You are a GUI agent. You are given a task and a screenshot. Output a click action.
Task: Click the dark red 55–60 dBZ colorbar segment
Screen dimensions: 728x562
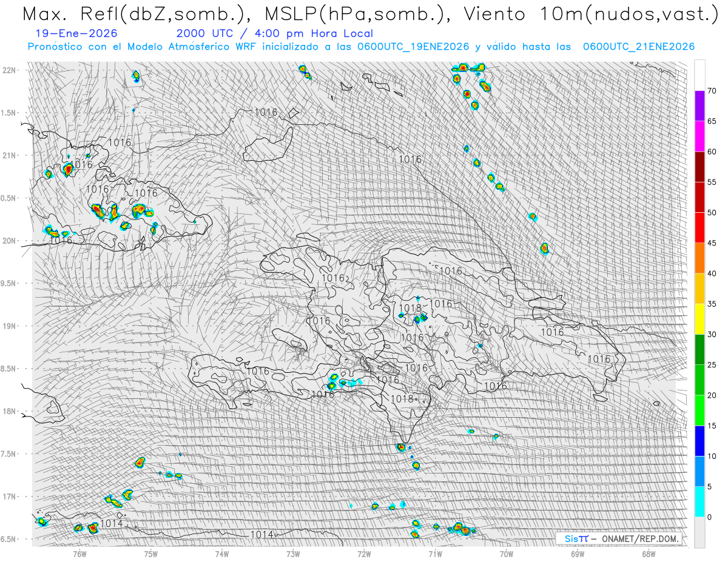tap(700, 167)
